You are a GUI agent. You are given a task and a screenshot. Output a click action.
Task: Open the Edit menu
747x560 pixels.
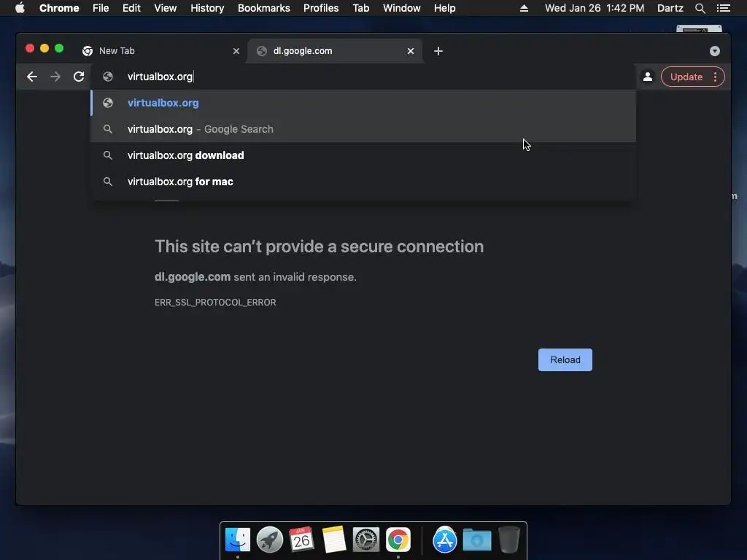click(x=131, y=8)
